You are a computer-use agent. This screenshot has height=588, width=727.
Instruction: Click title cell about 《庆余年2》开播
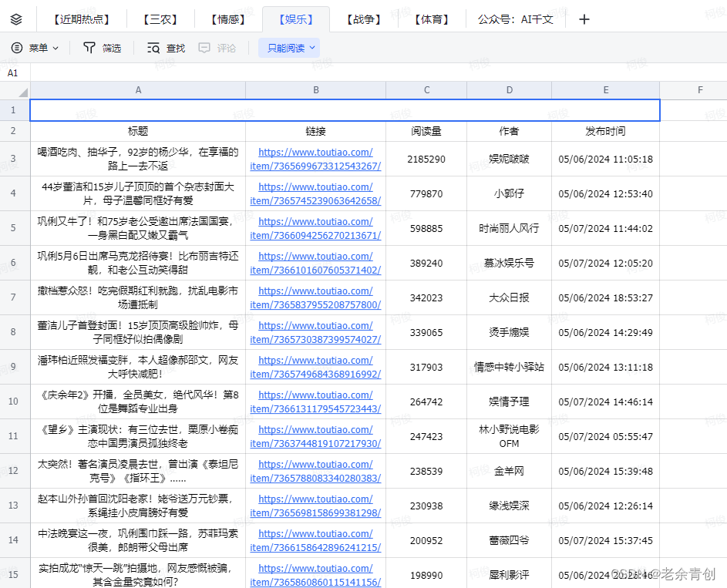pyautogui.click(x=138, y=402)
